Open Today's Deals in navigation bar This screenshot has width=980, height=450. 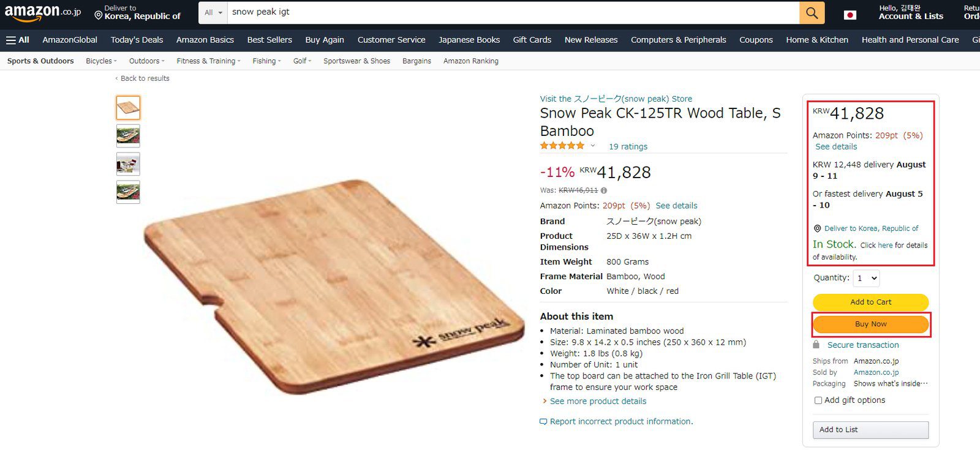(137, 40)
